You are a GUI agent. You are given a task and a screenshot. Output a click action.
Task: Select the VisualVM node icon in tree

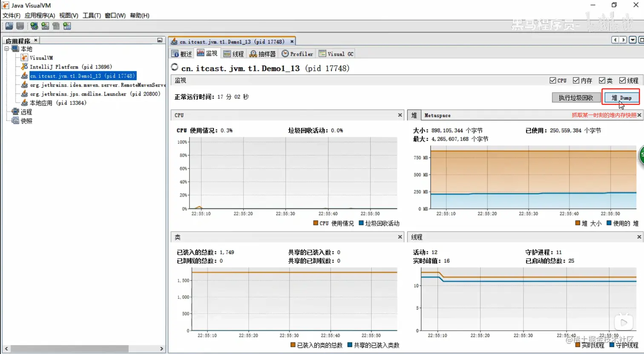25,58
